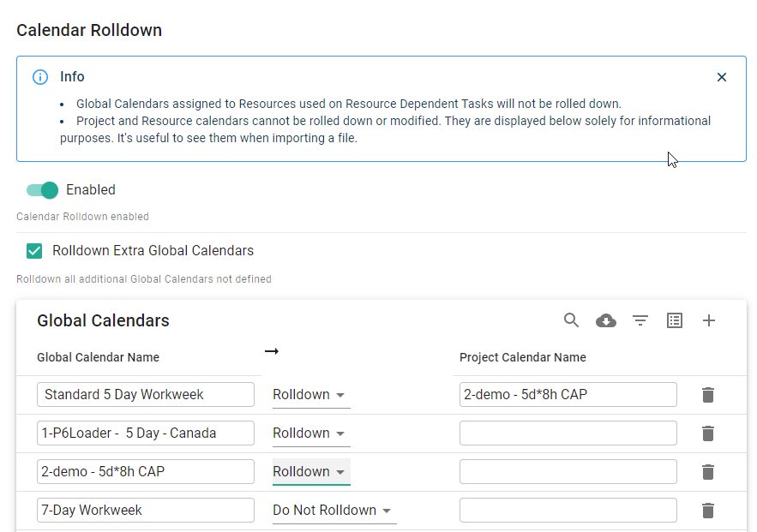This screenshot has height=532, width=757.
Task: Open the filter list icon
Action: (640, 320)
